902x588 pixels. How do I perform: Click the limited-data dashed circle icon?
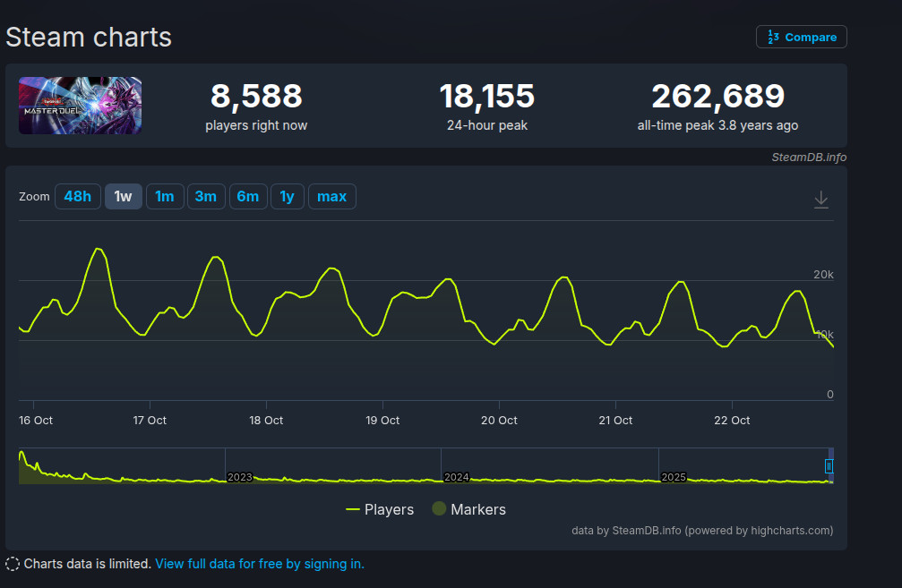coord(13,564)
